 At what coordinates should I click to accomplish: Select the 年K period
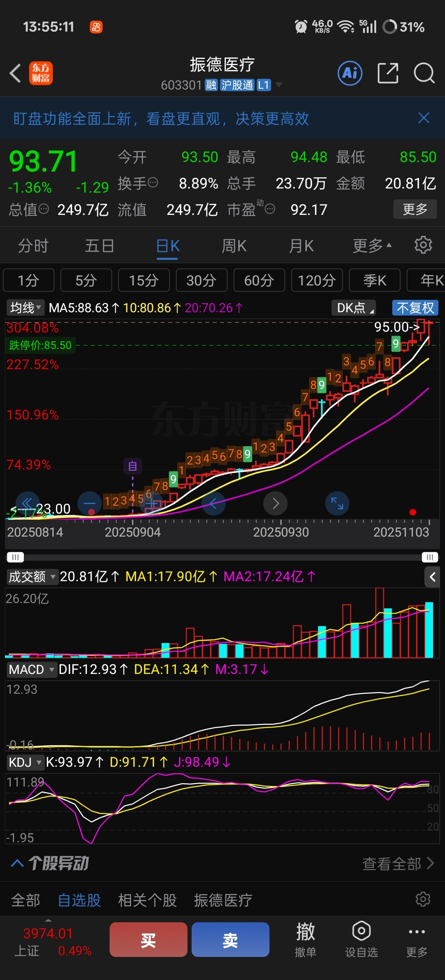(426, 280)
